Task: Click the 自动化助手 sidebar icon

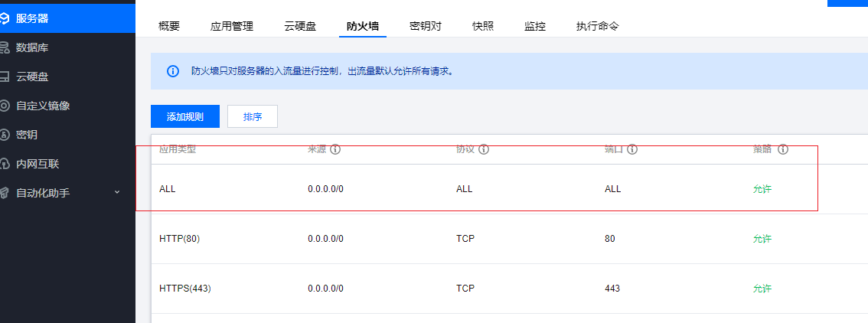Action: pos(5,193)
